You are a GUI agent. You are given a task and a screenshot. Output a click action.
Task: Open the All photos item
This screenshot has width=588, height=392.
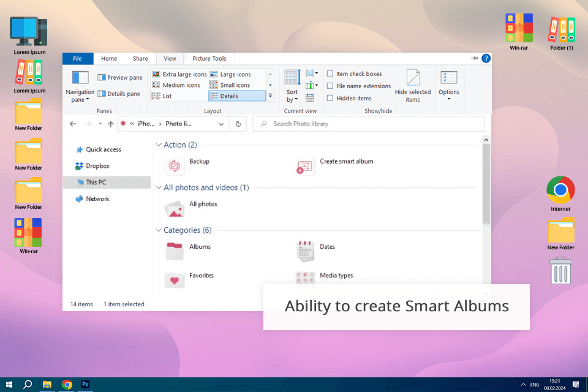[191, 208]
